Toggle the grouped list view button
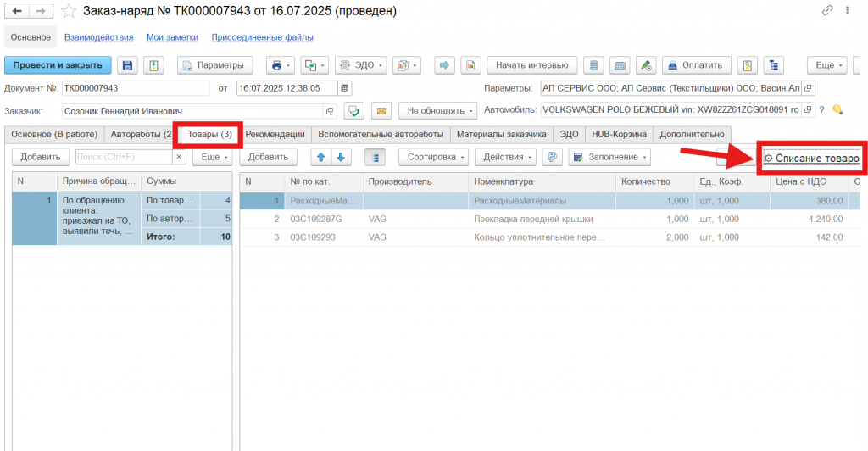The height and width of the screenshot is (451, 868). point(376,157)
